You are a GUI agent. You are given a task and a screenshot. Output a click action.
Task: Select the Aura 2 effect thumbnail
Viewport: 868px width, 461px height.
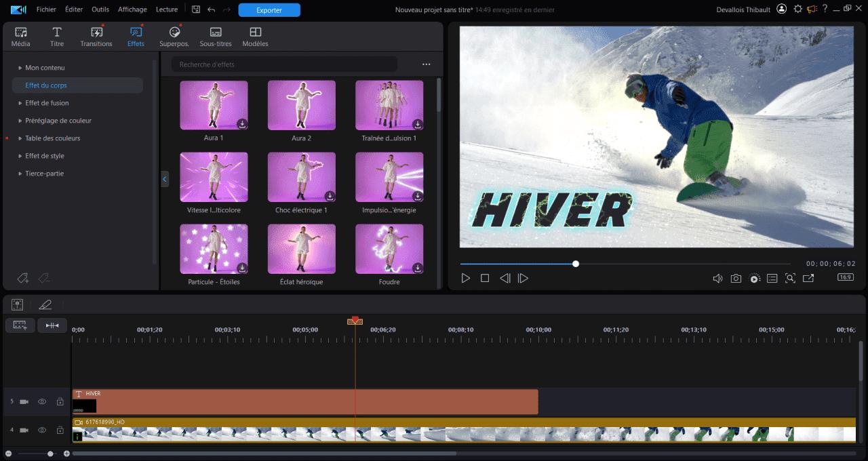click(301, 105)
